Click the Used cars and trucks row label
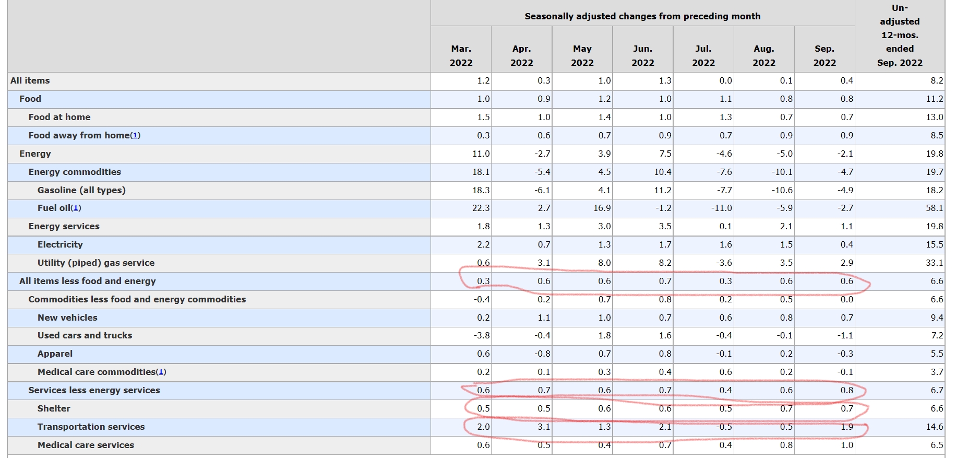The height and width of the screenshot is (458, 980). 85,335
